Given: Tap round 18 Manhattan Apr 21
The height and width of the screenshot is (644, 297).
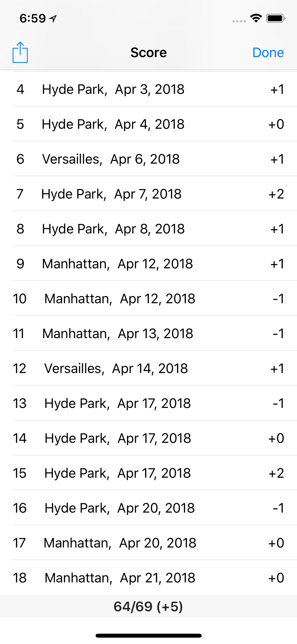Looking at the screenshot, I should pos(148,578).
